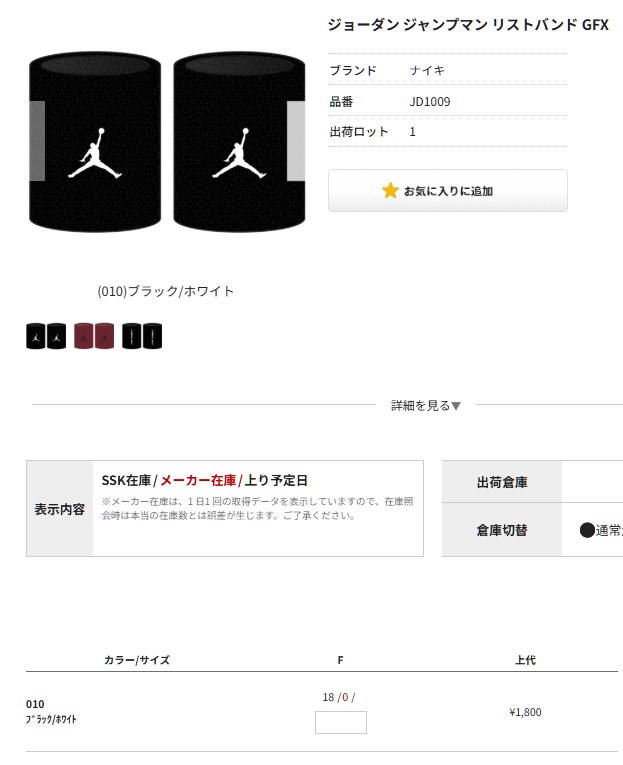The height and width of the screenshot is (765, 623).
Task: Click the left wristband Jumpman logo image
Action: [x=95, y=153]
